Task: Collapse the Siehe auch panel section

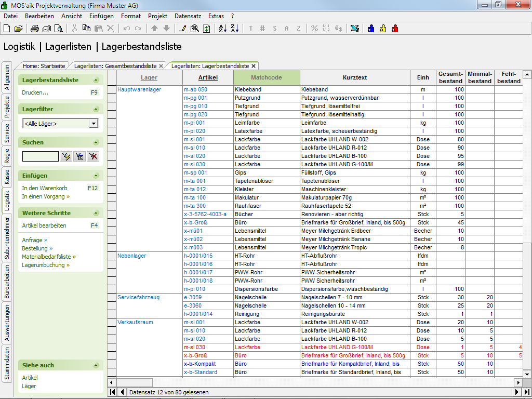Action: pos(96,365)
